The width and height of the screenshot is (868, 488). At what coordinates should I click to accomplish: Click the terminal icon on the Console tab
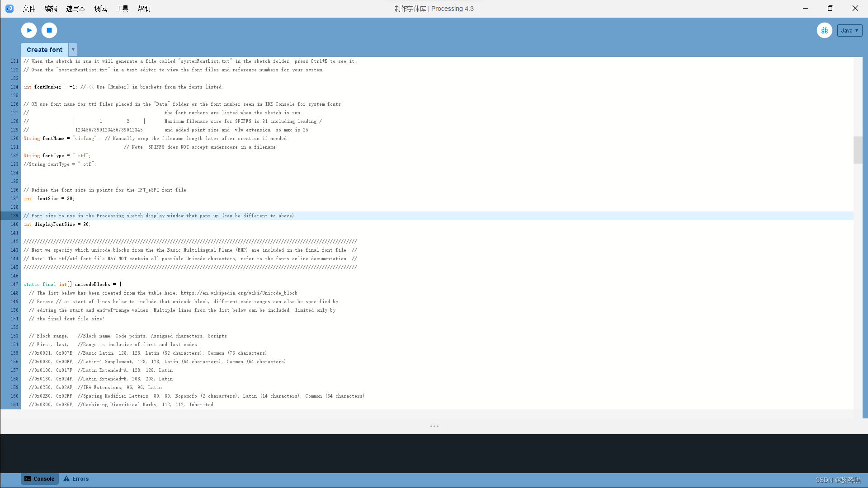tap(28, 479)
